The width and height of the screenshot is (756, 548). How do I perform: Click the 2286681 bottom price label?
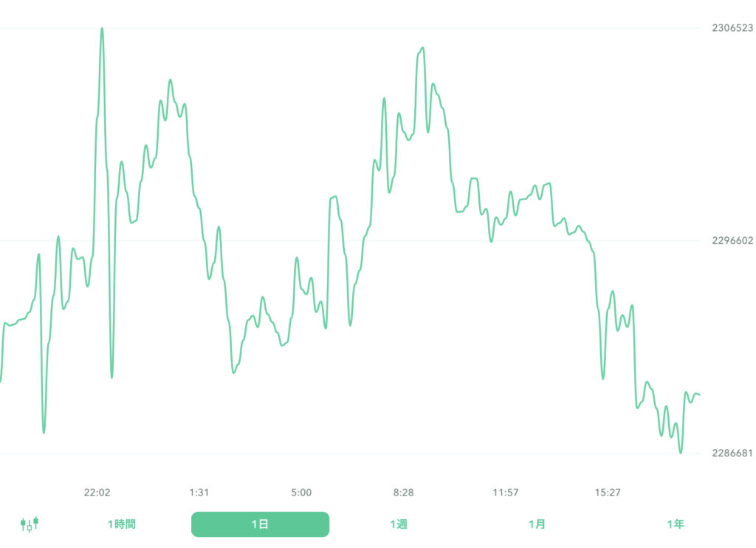732,453
